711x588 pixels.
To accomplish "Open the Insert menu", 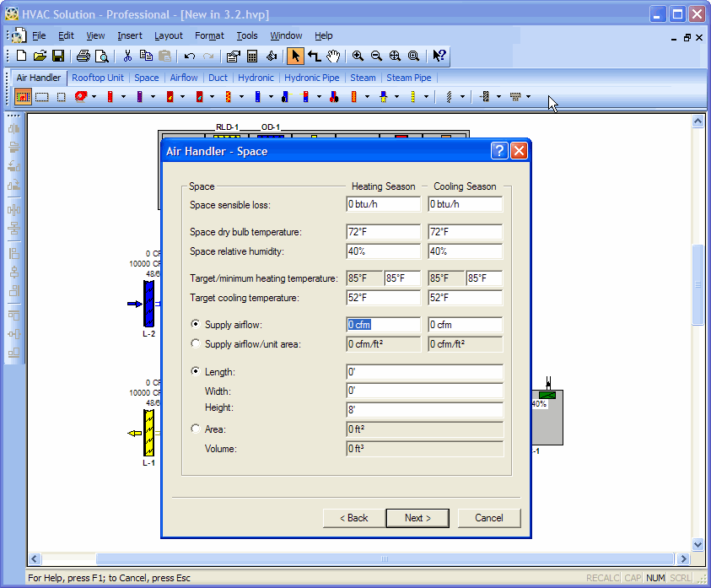I will pos(130,35).
